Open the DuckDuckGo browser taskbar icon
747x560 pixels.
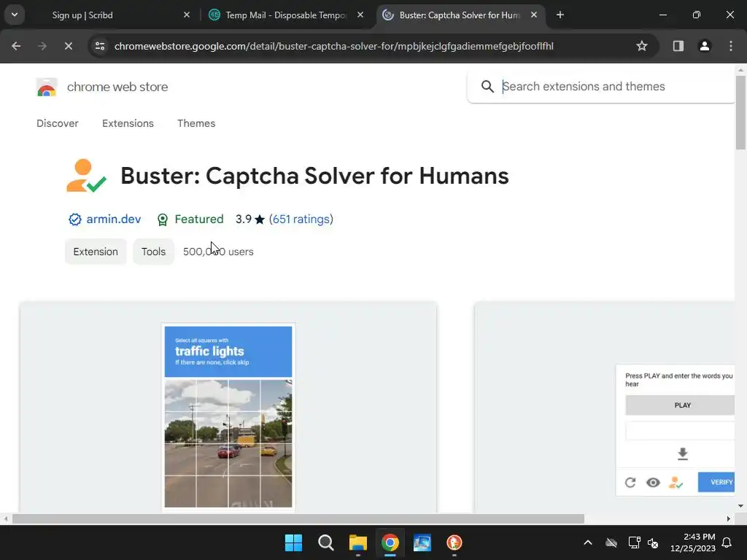[x=454, y=542]
